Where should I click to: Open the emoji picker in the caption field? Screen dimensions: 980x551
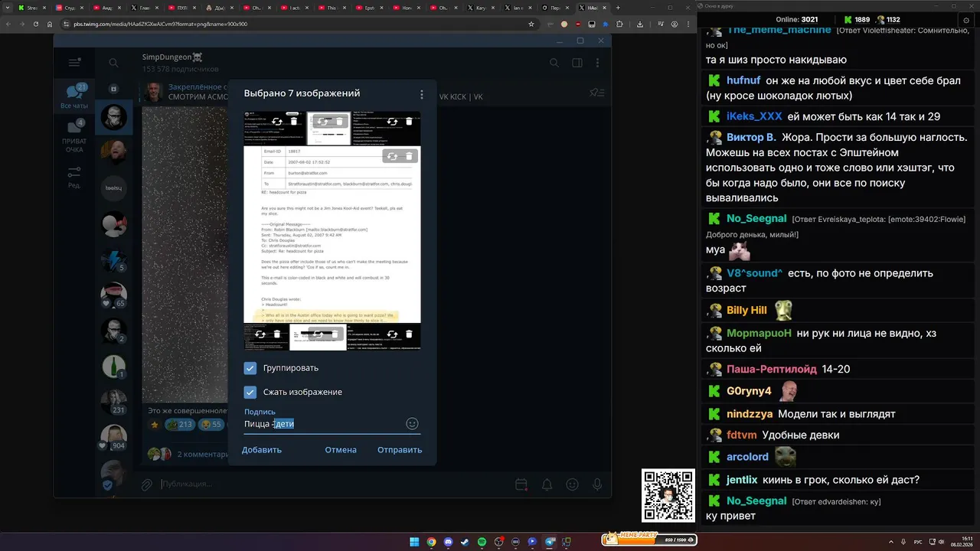(412, 424)
